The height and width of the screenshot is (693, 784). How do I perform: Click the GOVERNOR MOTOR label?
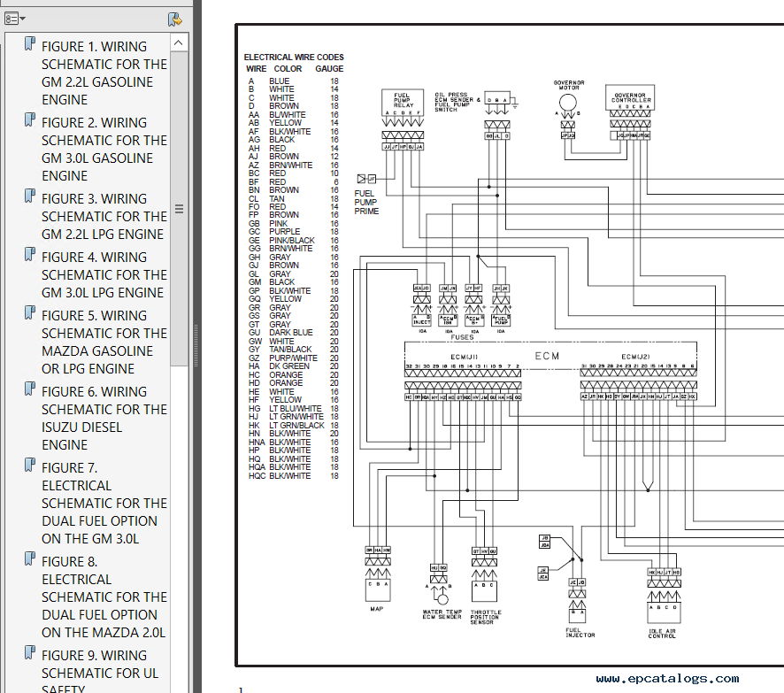pyautogui.click(x=569, y=85)
